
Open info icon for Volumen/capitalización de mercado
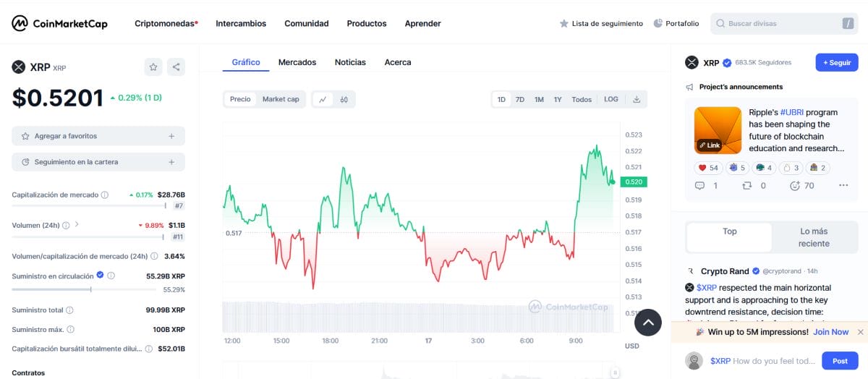[x=155, y=256]
